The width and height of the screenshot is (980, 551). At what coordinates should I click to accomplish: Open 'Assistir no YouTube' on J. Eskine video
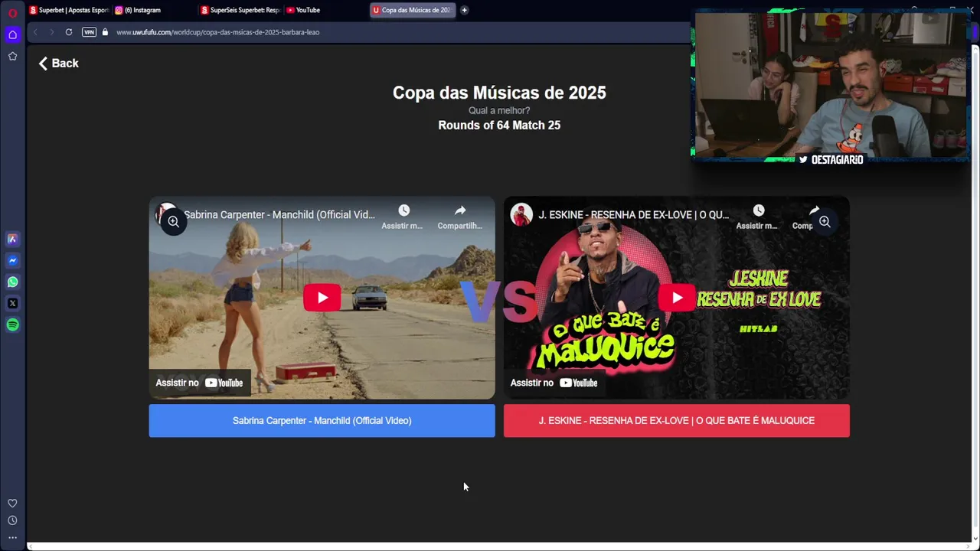[554, 383]
